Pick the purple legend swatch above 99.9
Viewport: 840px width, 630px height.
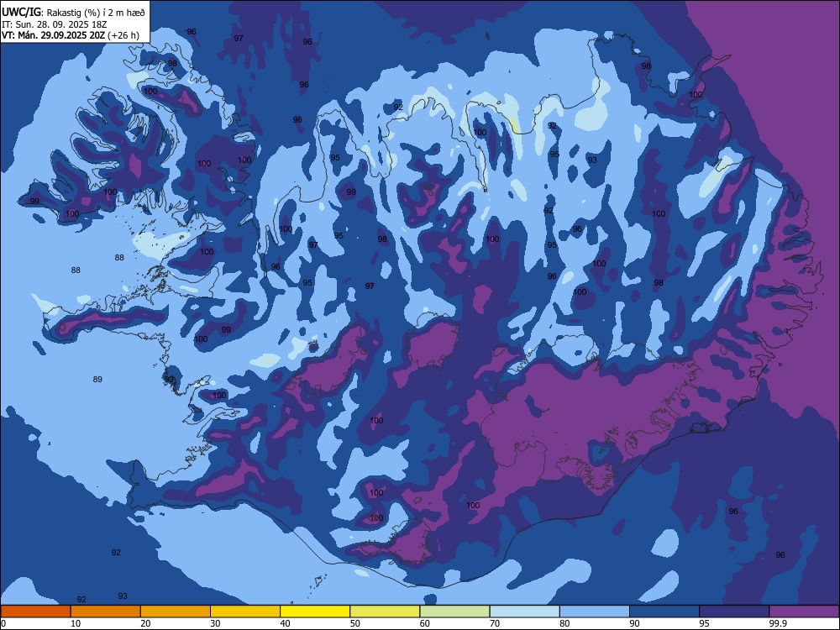tap(804, 612)
